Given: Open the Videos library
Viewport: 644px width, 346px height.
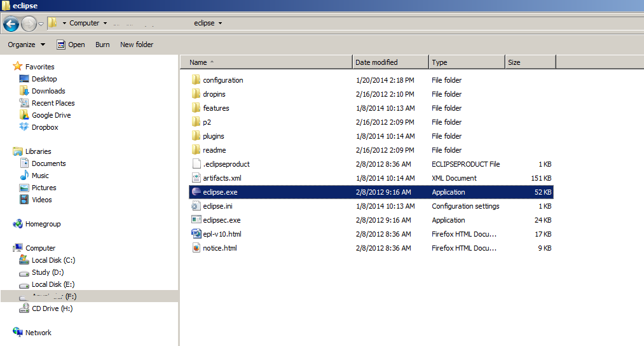Looking at the screenshot, I should (x=42, y=200).
